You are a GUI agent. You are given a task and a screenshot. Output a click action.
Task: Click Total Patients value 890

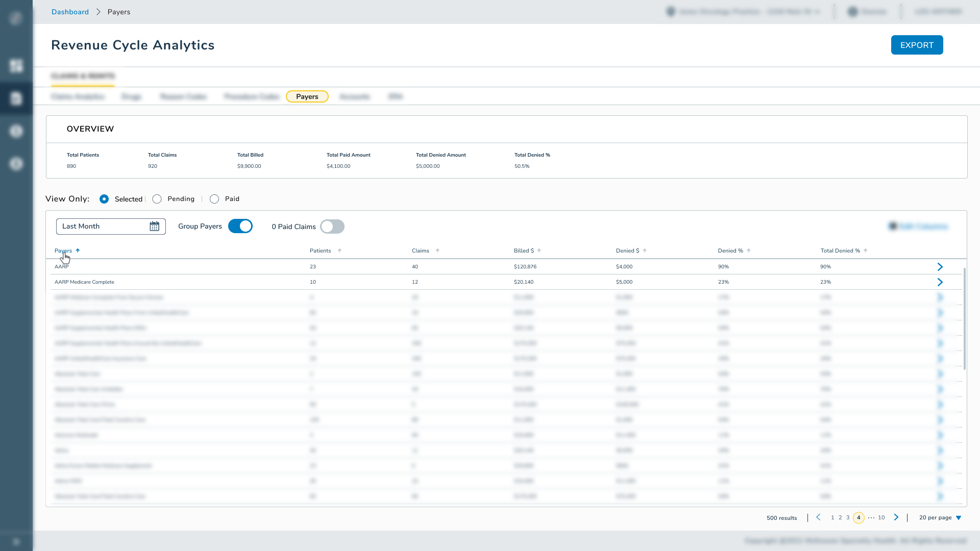pos(71,166)
